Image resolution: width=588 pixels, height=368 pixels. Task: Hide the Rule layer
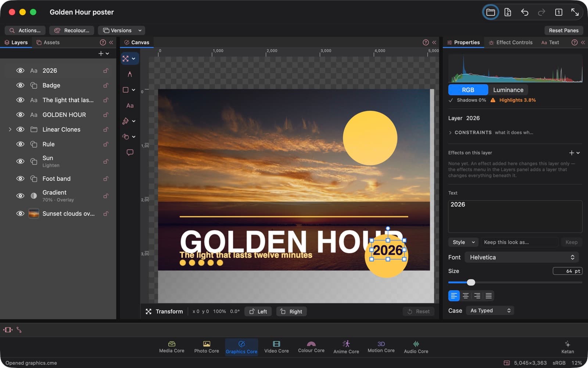(20, 144)
